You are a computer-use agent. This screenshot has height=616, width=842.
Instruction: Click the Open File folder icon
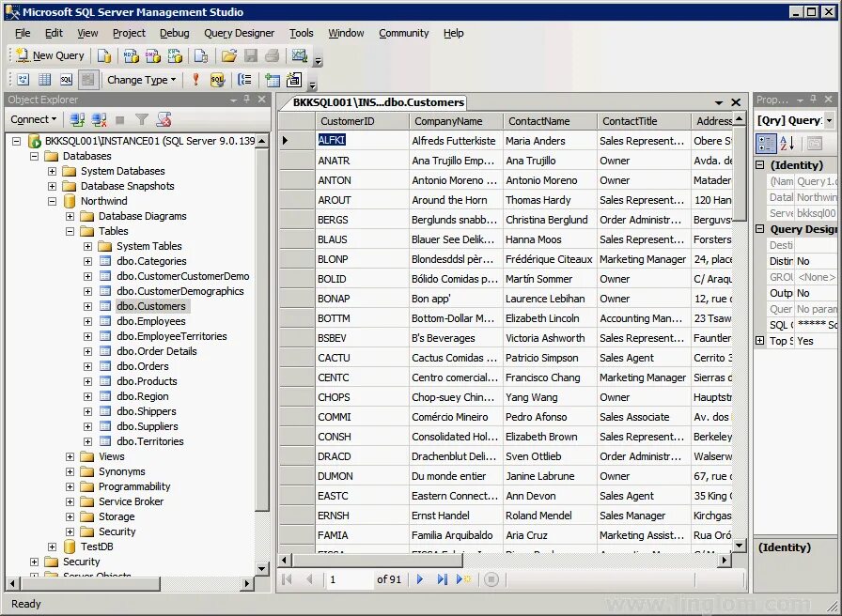click(x=228, y=55)
